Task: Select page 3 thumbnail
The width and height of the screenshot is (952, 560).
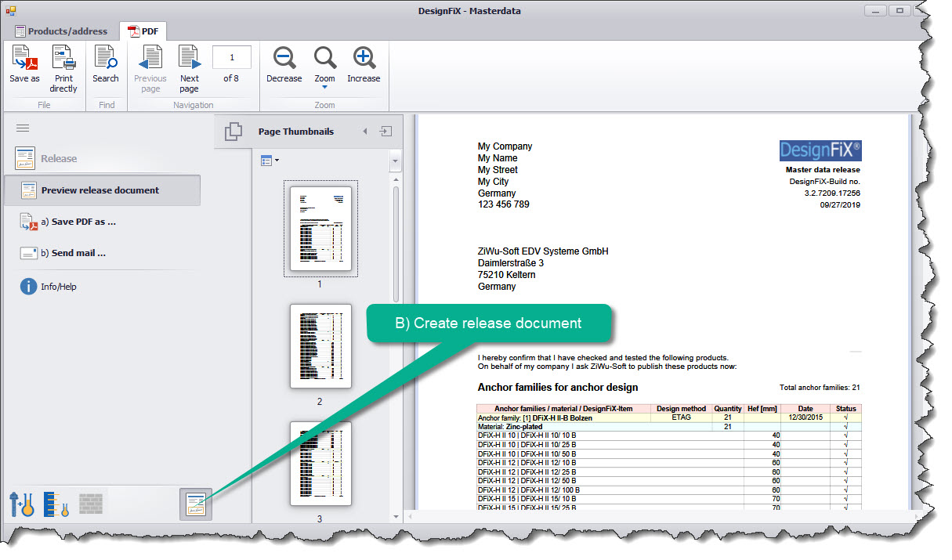Action: (320, 464)
